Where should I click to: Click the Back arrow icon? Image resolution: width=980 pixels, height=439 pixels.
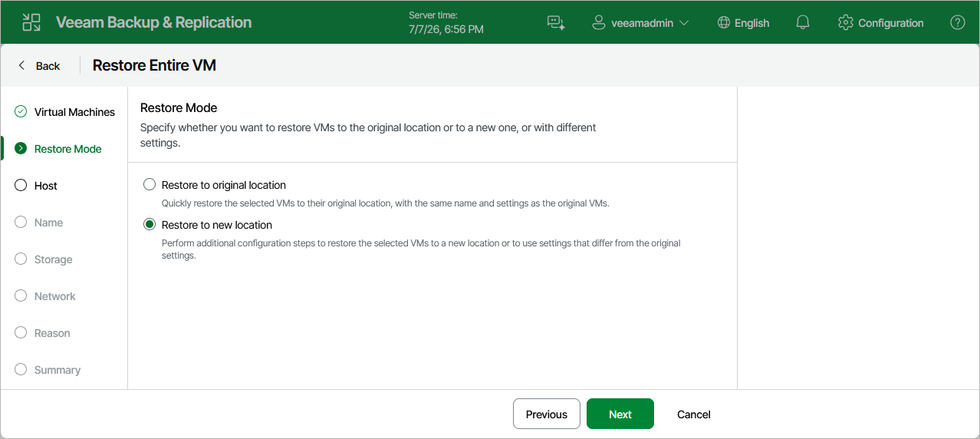coord(21,65)
